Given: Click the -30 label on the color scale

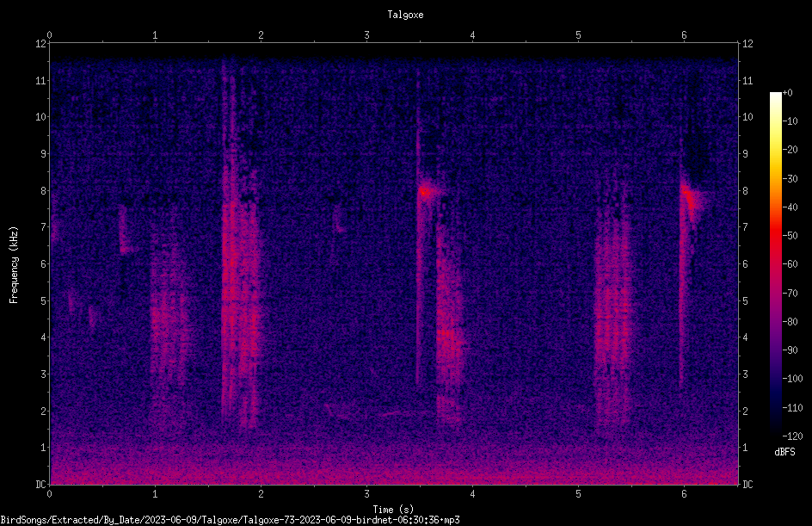Looking at the screenshot, I should point(790,179).
